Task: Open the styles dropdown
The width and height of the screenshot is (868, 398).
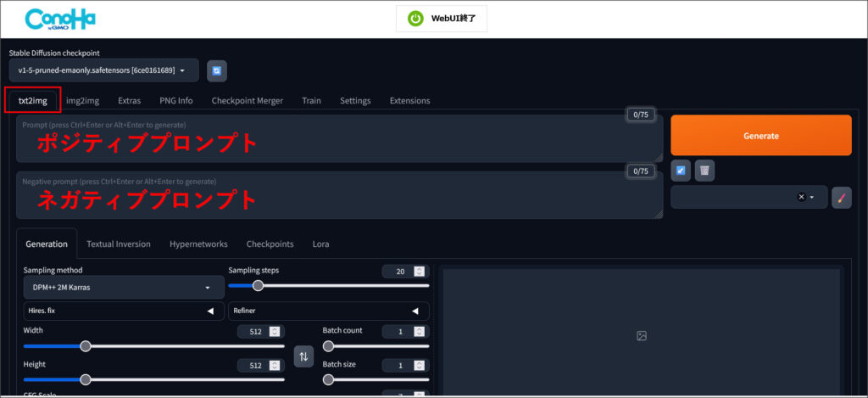Action: (749, 197)
